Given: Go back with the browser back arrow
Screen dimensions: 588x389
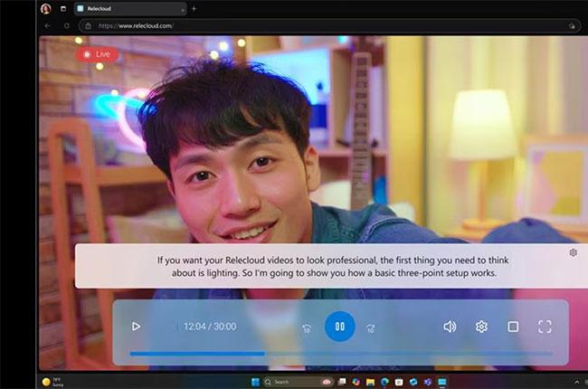Looking at the screenshot, I should coord(48,26).
